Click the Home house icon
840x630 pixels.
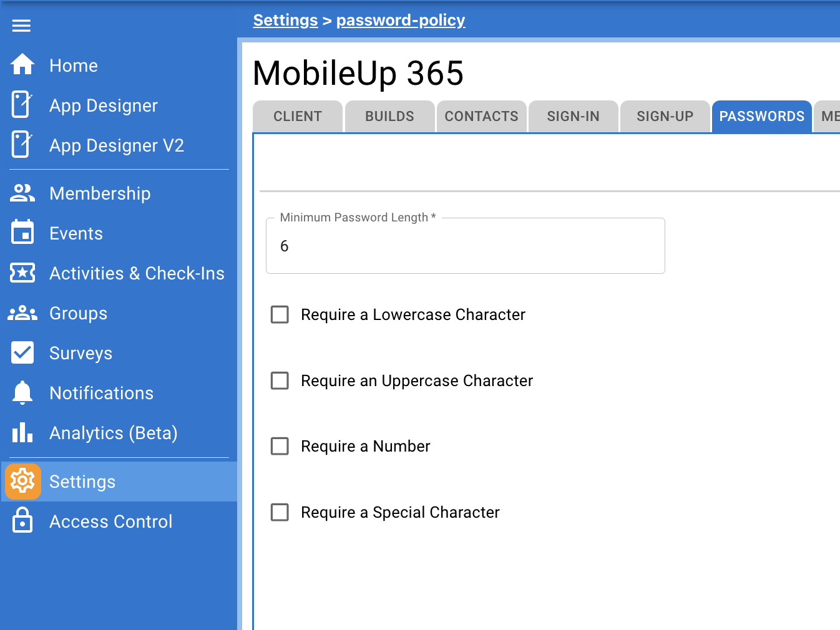coord(22,65)
